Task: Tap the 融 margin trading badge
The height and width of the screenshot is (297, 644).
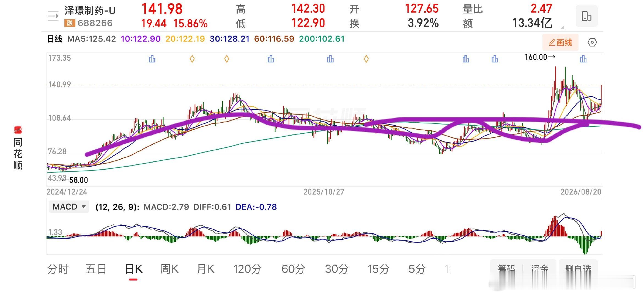Action: pos(70,23)
